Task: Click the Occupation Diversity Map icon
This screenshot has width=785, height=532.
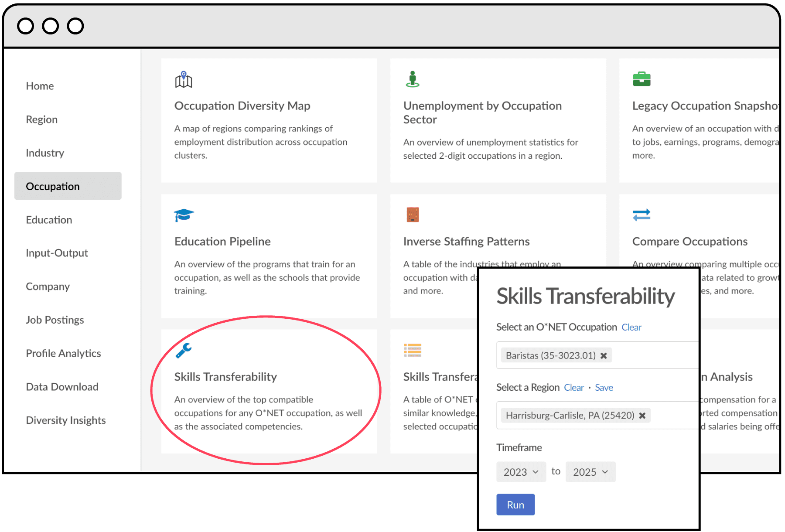Action: (x=184, y=80)
